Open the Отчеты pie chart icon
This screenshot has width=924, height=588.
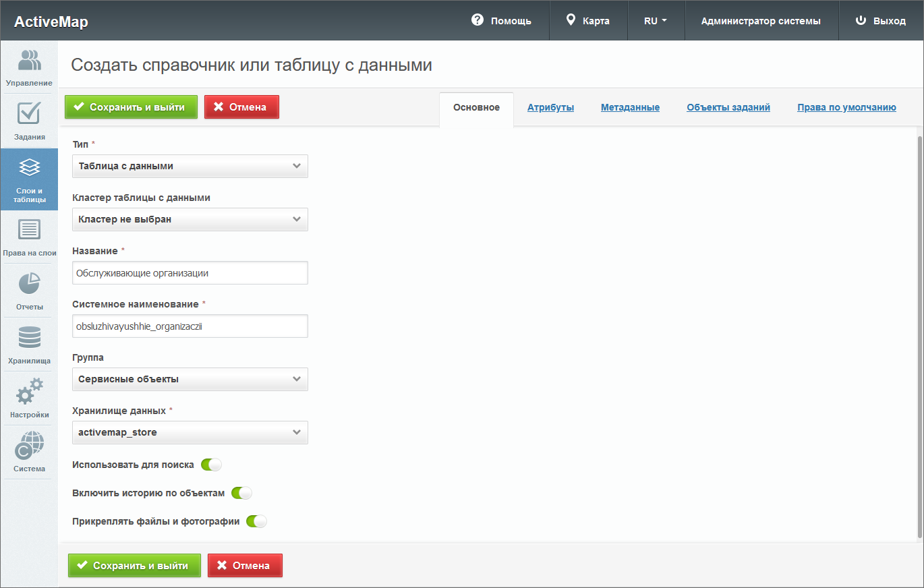(29, 290)
